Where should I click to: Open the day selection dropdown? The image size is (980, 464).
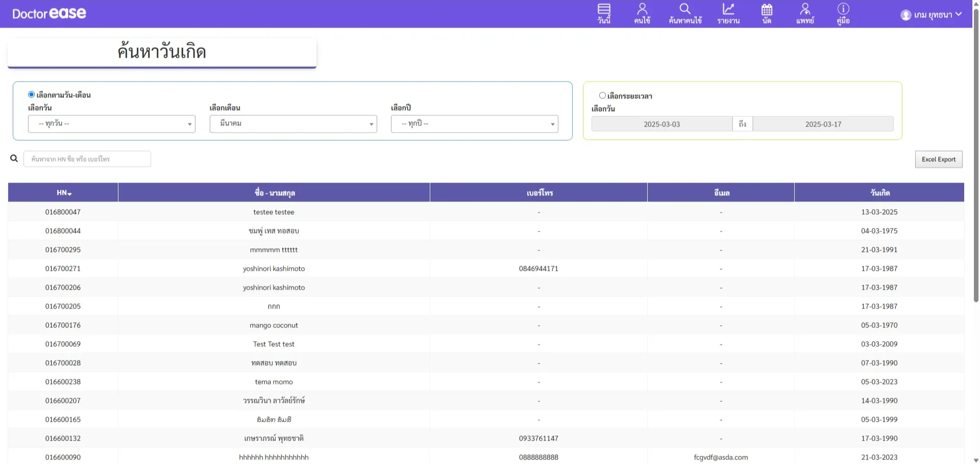tap(112, 124)
